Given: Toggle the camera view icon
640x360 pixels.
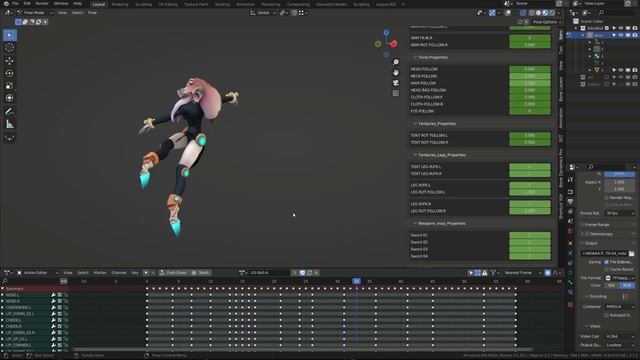Looking at the screenshot, I should pyautogui.click(x=396, y=83).
